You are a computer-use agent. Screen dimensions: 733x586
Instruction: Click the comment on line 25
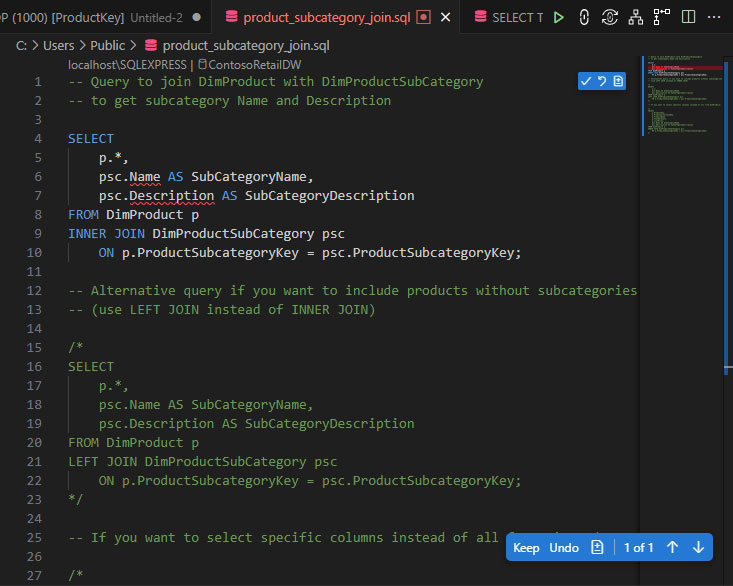coord(283,538)
